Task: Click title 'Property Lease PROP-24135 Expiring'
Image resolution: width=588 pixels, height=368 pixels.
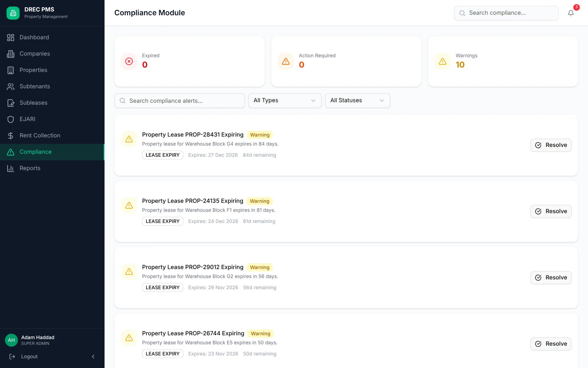Action: (x=193, y=201)
